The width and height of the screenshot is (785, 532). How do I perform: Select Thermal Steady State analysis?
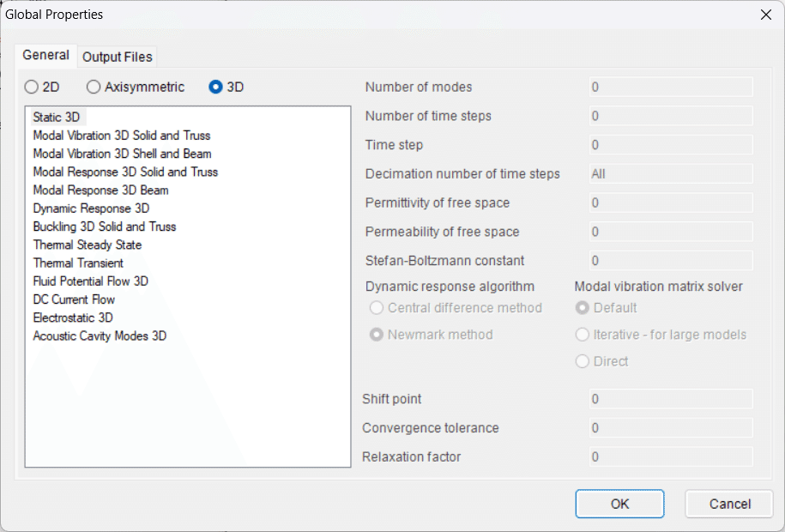click(87, 245)
